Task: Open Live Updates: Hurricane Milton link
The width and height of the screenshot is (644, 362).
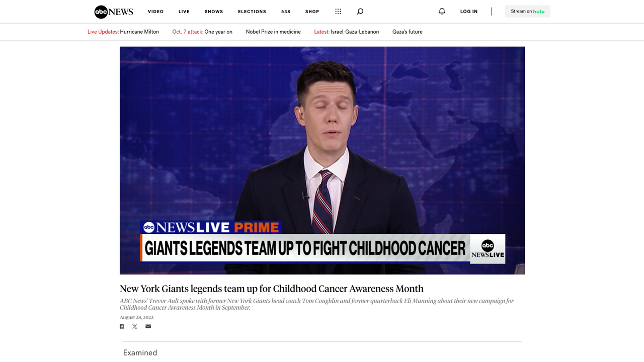Action: click(x=123, y=32)
